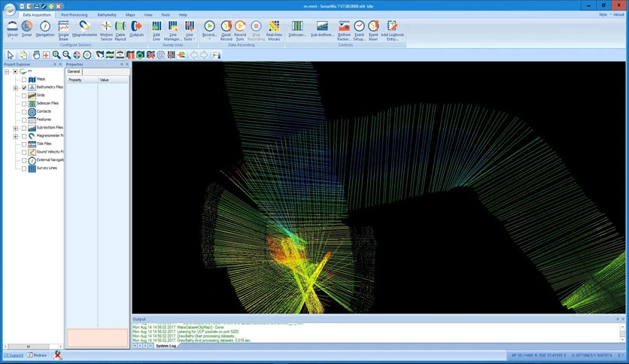Close the Project Explorer panel
The image size is (629, 364).
[x=61, y=64]
